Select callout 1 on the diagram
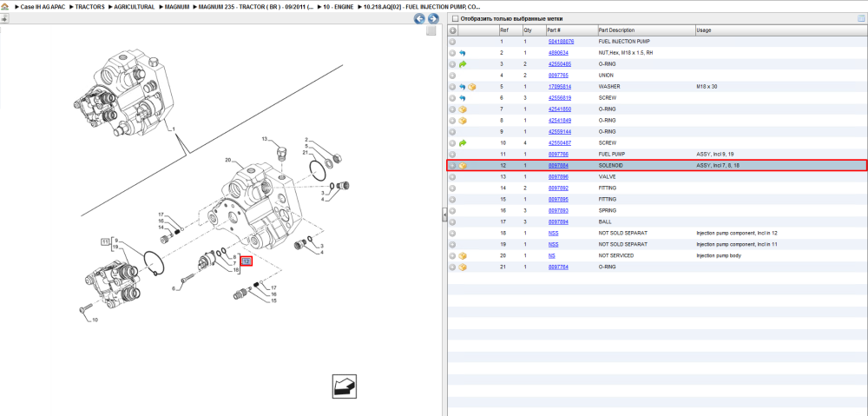868x416 pixels. coord(174,129)
